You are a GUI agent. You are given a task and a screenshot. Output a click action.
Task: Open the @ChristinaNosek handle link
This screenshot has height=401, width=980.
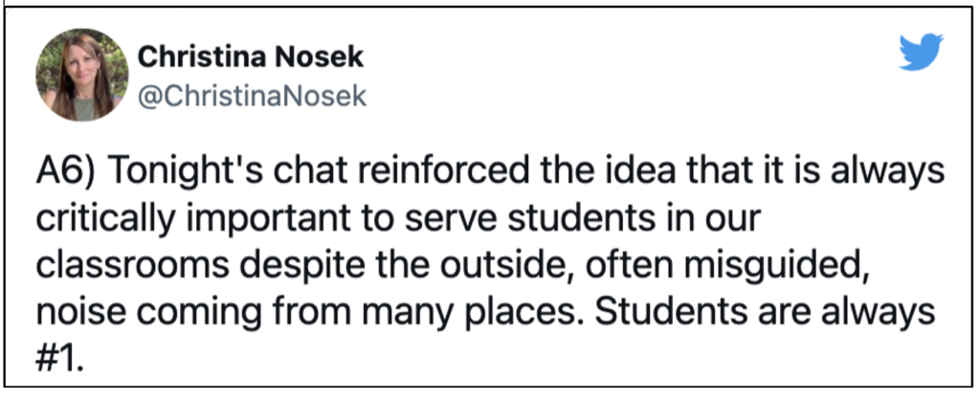click(252, 97)
